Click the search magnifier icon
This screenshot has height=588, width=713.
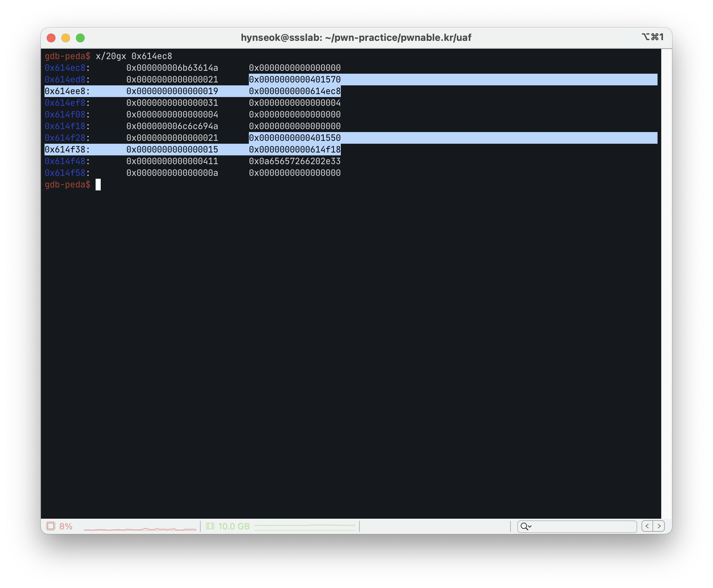(x=524, y=526)
